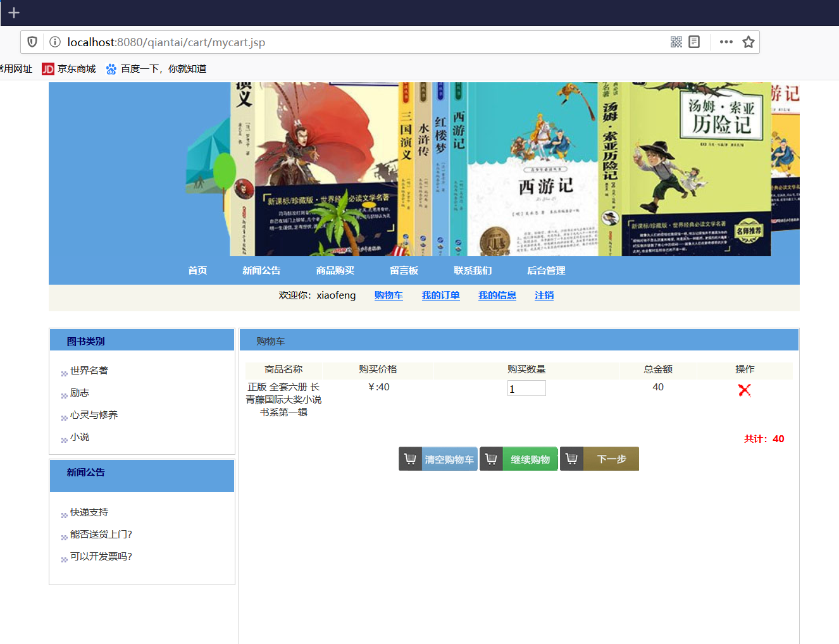Click the 继续购物 button
Viewport: 839px width, 644px height.
(x=519, y=459)
